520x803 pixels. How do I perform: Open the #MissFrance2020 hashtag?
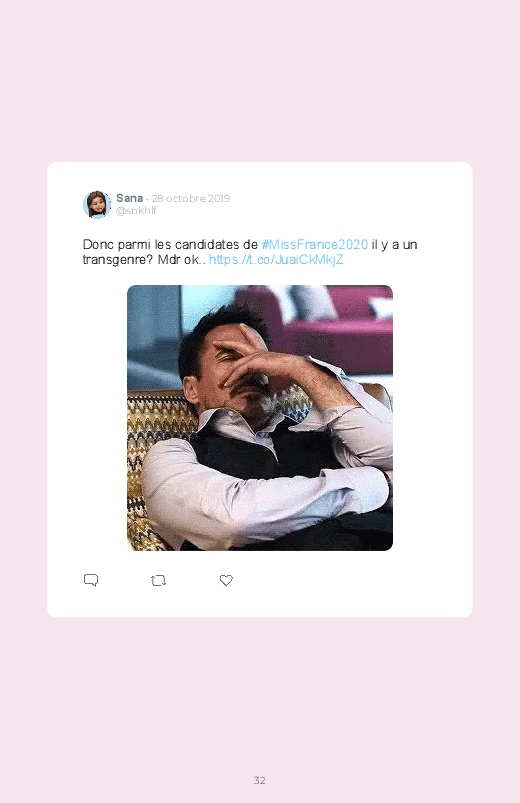point(315,245)
